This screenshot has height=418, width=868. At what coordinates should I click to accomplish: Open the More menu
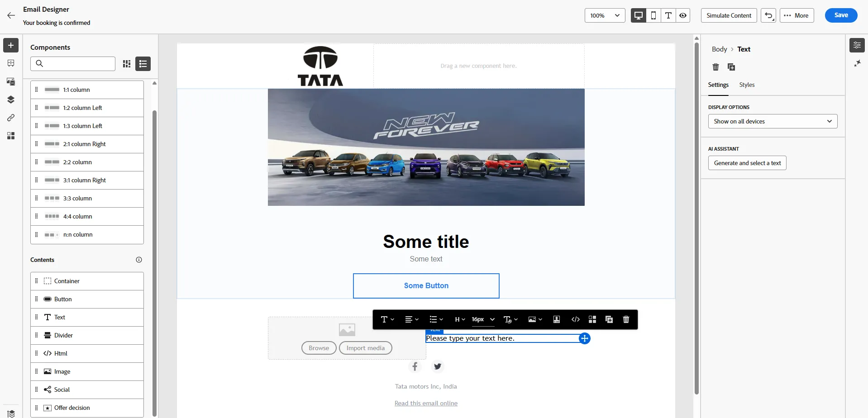pos(796,15)
